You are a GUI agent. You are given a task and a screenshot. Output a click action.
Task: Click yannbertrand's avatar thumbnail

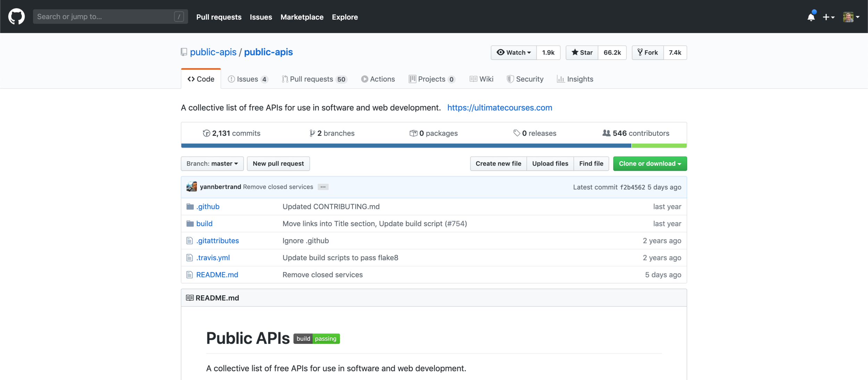tap(192, 187)
